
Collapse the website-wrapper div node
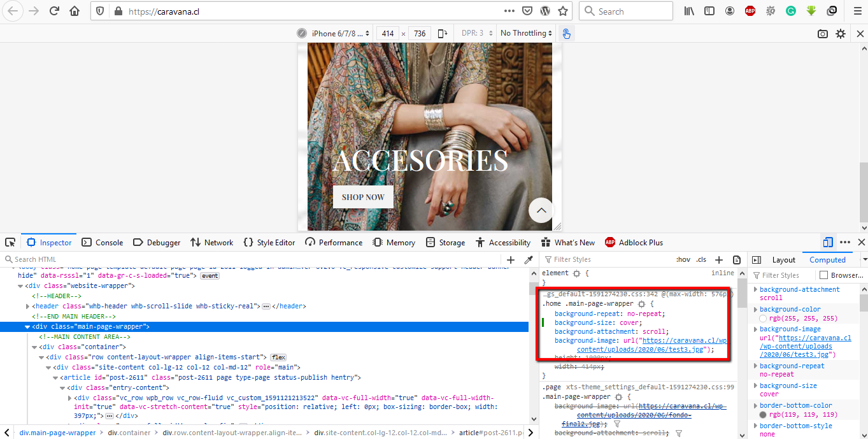[20, 286]
